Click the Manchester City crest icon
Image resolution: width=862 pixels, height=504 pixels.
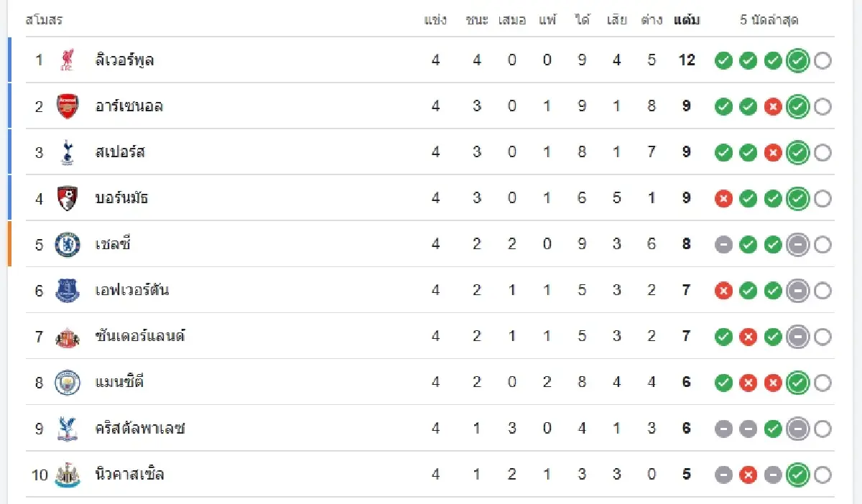68,382
